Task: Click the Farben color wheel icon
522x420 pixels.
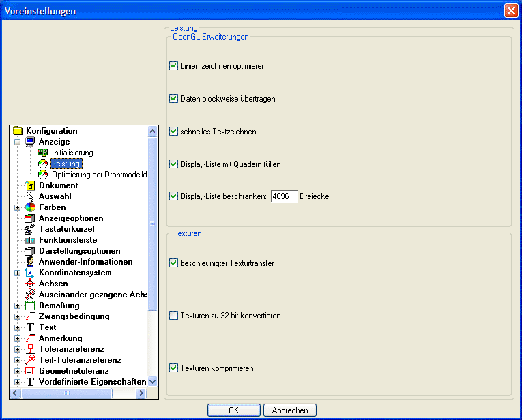Action: [x=30, y=207]
